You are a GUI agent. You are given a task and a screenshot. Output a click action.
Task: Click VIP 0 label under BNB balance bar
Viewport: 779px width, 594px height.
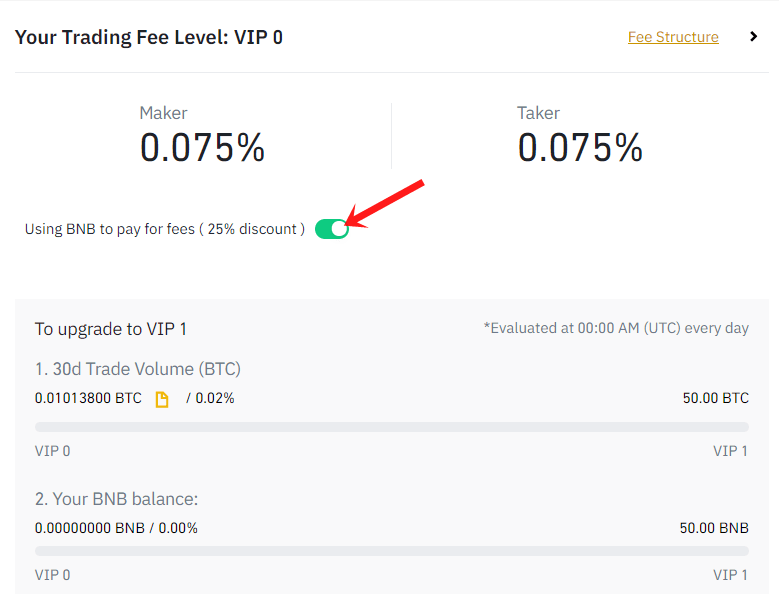tap(53, 575)
